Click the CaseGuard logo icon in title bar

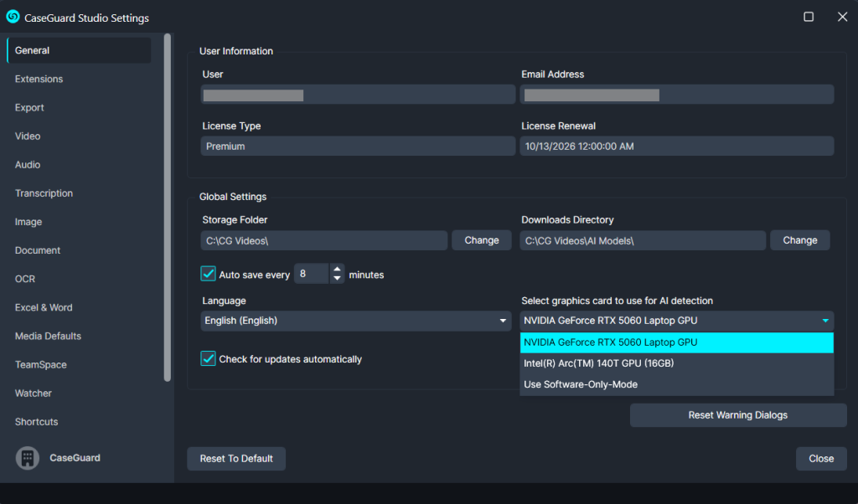click(13, 17)
